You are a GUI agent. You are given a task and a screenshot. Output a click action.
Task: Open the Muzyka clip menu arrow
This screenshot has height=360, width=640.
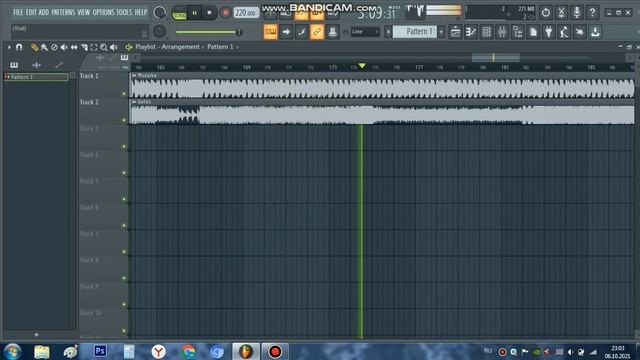[134, 76]
